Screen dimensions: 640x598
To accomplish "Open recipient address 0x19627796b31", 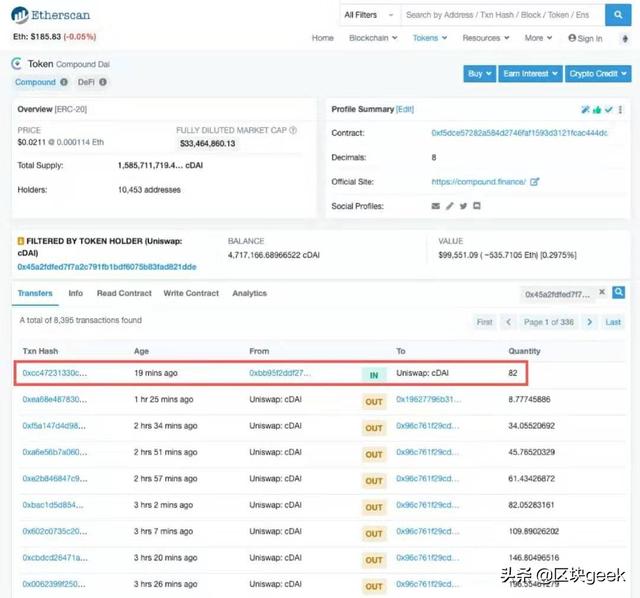I will [429, 399].
